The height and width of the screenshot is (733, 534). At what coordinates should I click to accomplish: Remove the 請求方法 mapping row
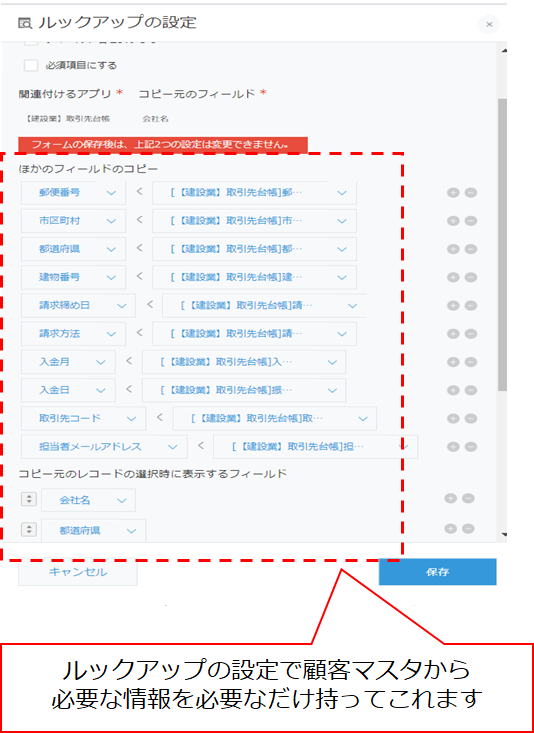tap(470, 334)
